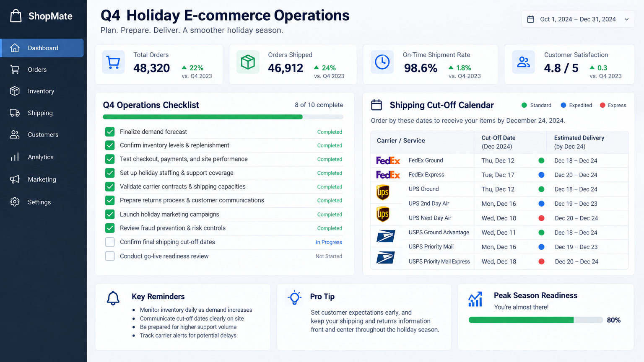Open Inventory section
This screenshot has width=644, height=362.
pyautogui.click(x=41, y=91)
